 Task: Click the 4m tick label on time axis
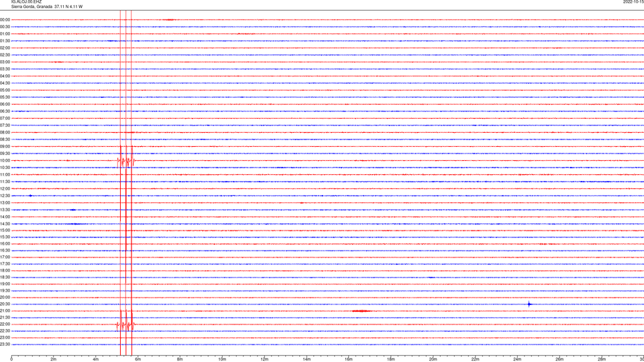click(96, 359)
